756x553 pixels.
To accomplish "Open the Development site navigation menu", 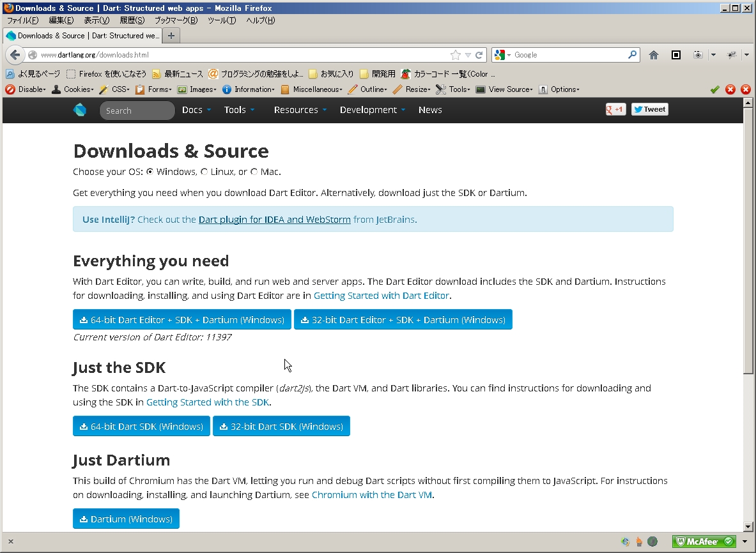I will click(x=372, y=110).
